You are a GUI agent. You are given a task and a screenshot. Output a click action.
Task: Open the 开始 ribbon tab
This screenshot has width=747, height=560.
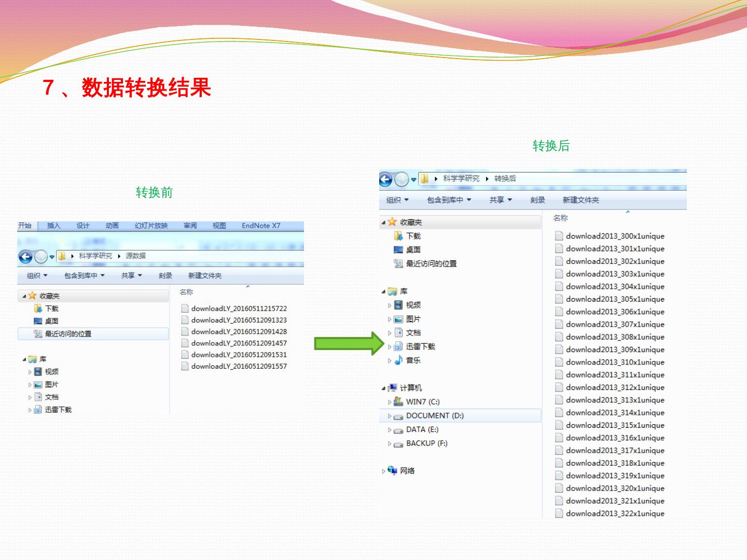click(x=25, y=226)
